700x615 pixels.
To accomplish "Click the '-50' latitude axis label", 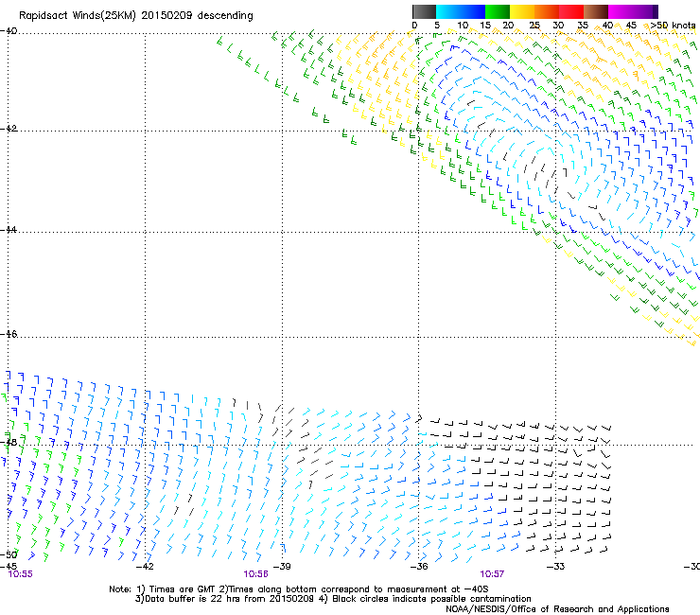I will [9, 554].
